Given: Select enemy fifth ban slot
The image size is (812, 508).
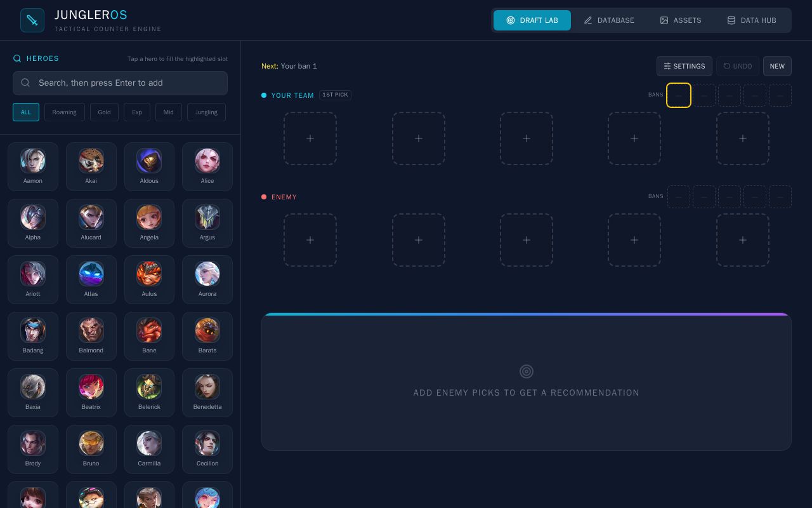Looking at the screenshot, I should pyautogui.click(x=780, y=197).
